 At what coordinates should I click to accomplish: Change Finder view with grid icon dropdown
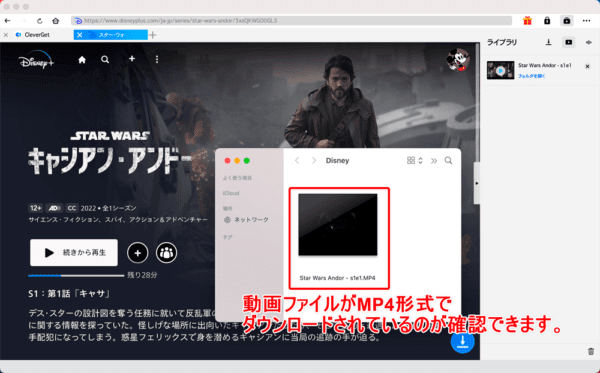(x=415, y=160)
